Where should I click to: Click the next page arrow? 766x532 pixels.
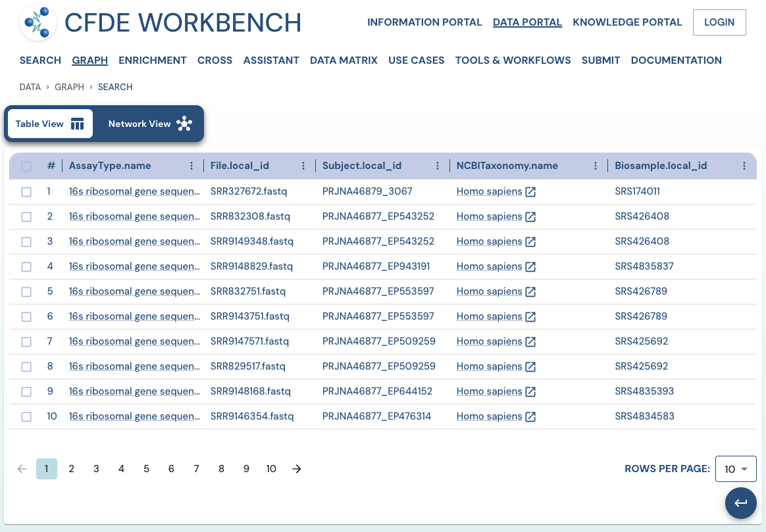pyautogui.click(x=296, y=469)
